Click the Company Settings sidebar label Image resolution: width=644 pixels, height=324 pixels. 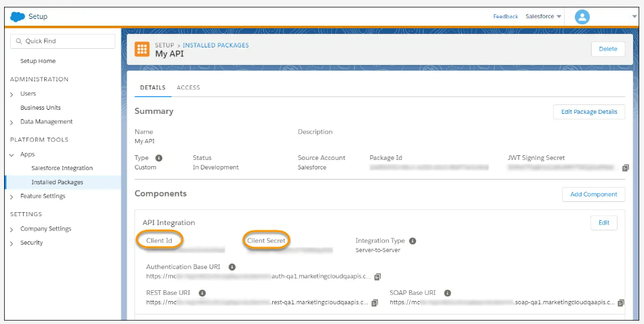point(45,228)
